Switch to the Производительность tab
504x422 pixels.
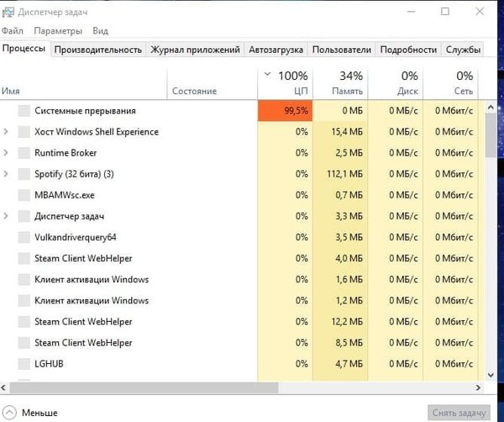98,50
